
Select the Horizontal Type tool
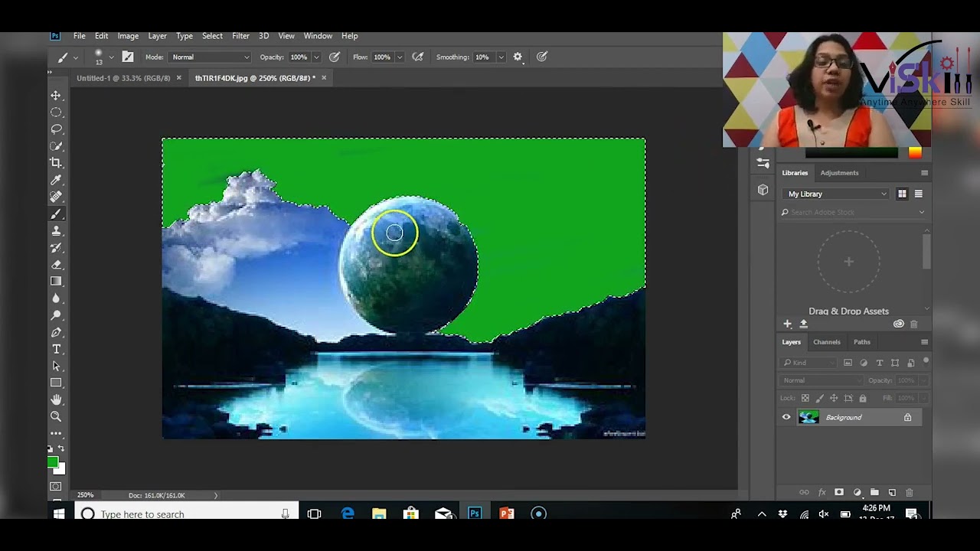click(56, 349)
